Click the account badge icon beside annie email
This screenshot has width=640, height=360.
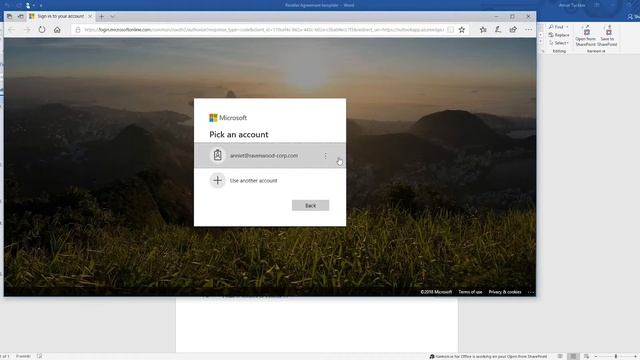click(x=218, y=156)
